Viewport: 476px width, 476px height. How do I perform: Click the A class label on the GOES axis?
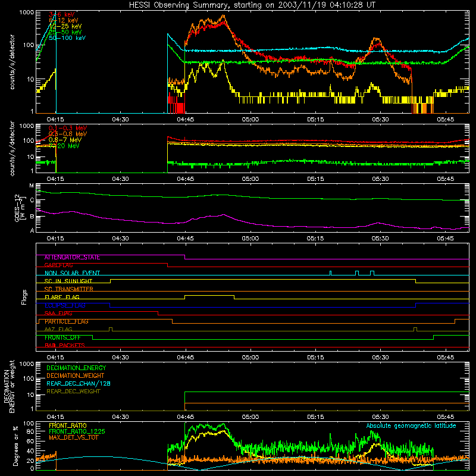click(32, 230)
